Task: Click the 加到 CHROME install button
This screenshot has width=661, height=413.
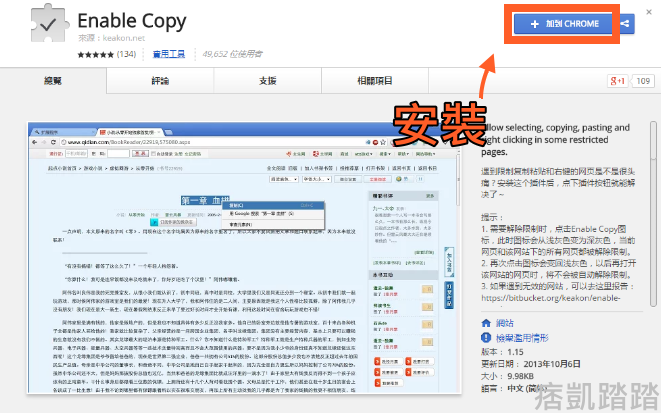Action: click(563, 24)
